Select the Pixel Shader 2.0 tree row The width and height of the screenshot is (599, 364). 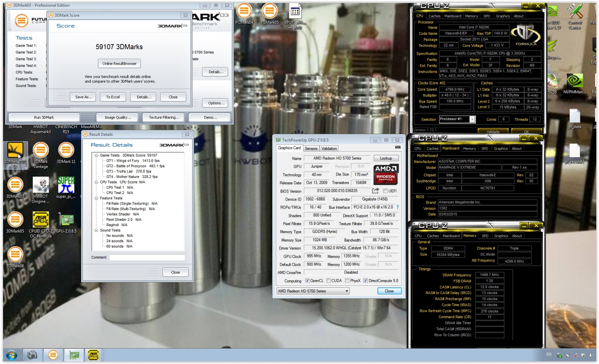point(124,220)
